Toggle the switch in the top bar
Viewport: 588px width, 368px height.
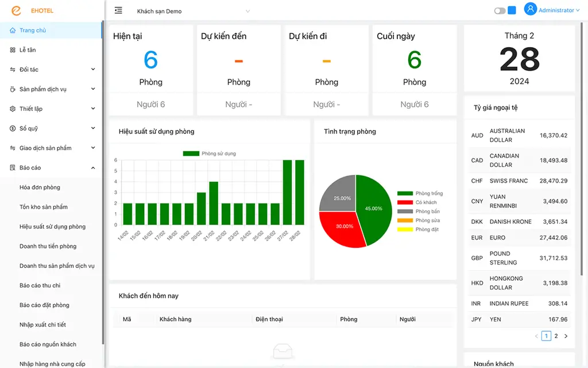click(500, 11)
